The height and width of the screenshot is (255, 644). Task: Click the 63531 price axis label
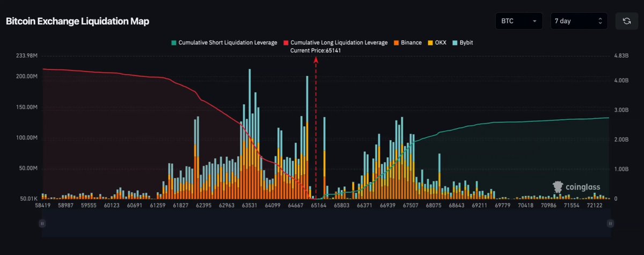coord(251,206)
